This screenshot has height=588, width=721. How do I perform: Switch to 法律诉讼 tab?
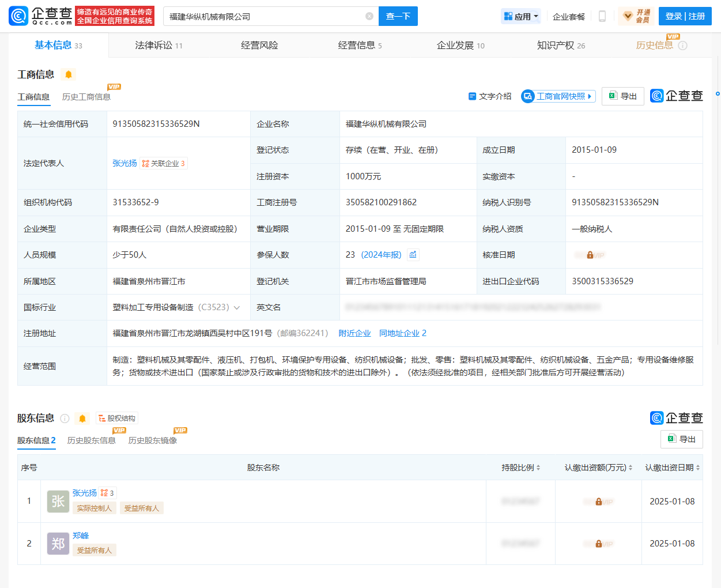point(158,46)
